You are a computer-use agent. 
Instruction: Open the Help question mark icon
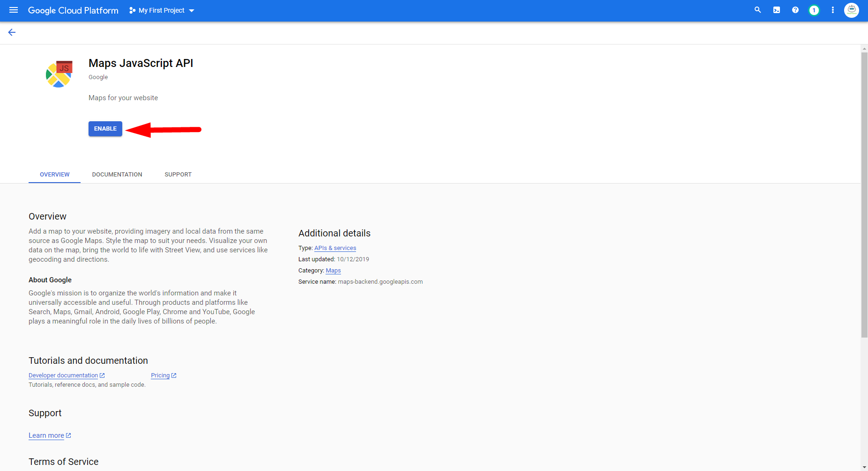tap(795, 10)
